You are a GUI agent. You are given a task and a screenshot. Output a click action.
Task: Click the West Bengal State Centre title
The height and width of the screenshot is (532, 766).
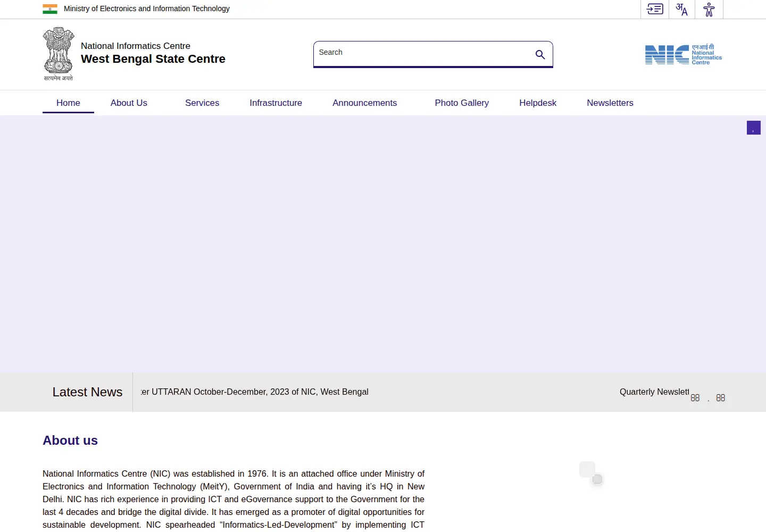click(153, 59)
